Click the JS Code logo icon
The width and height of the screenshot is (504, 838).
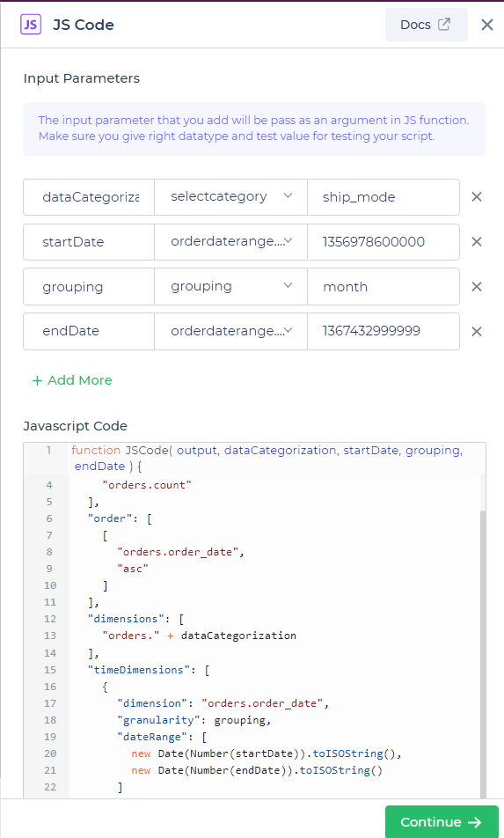click(31, 25)
